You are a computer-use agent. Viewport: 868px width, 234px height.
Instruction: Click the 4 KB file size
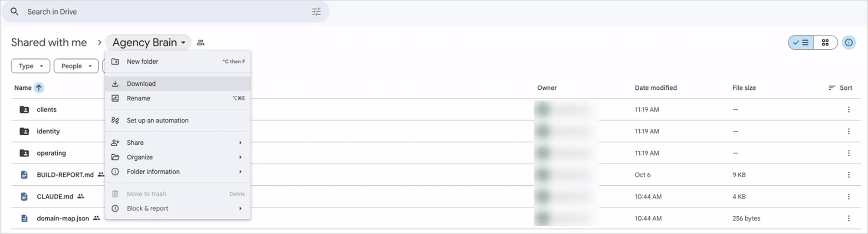pos(739,196)
